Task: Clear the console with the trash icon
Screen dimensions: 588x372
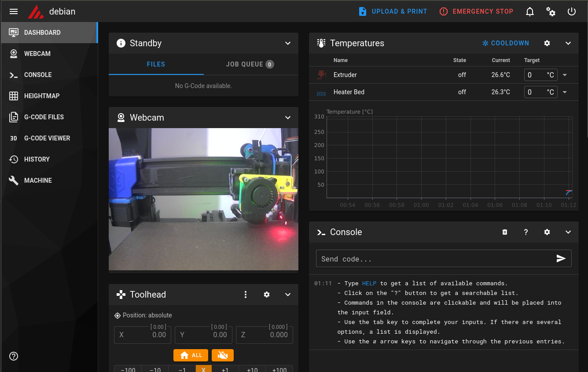Action: point(505,232)
